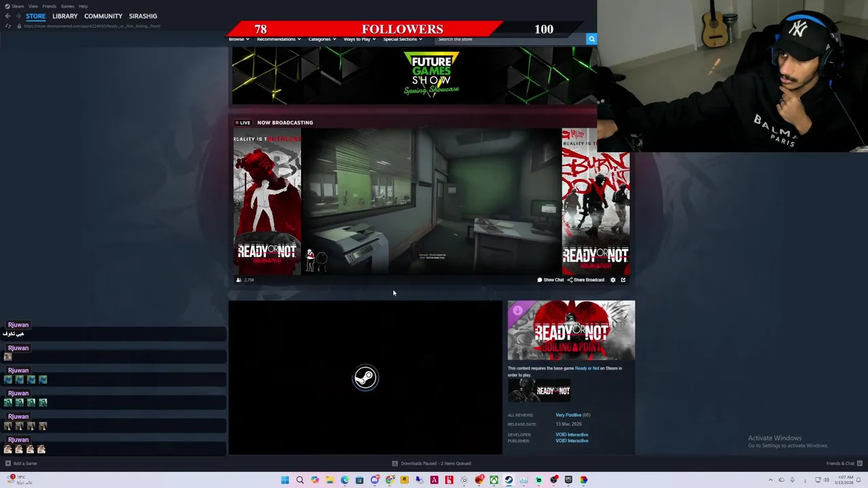
Task: Open the Games menu
Action: (67, 6)
